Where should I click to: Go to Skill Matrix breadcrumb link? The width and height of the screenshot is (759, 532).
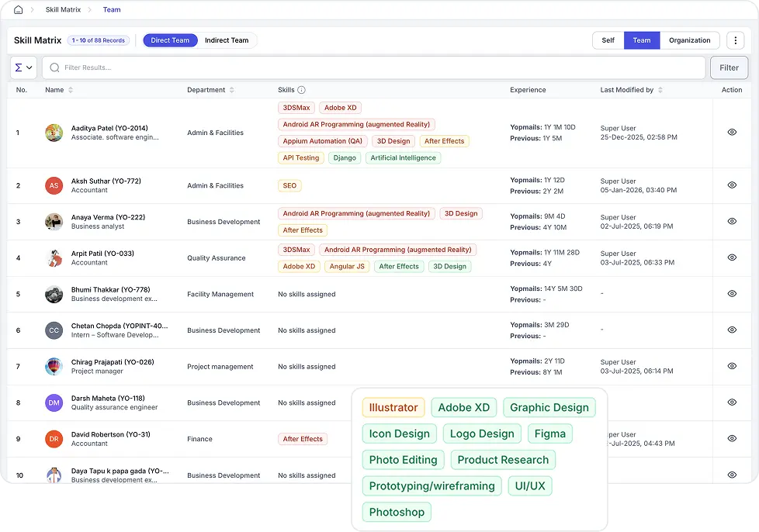[62, 10]
